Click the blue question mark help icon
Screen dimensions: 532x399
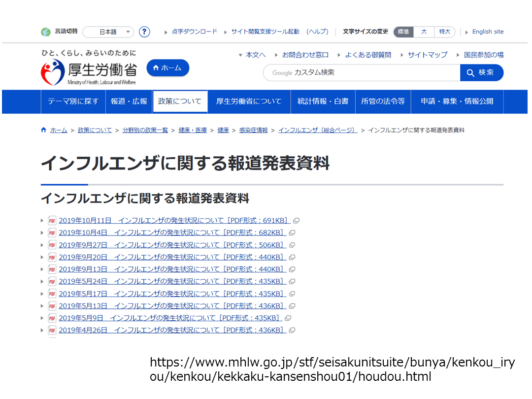pyautogui.click(x=144, y=32)
